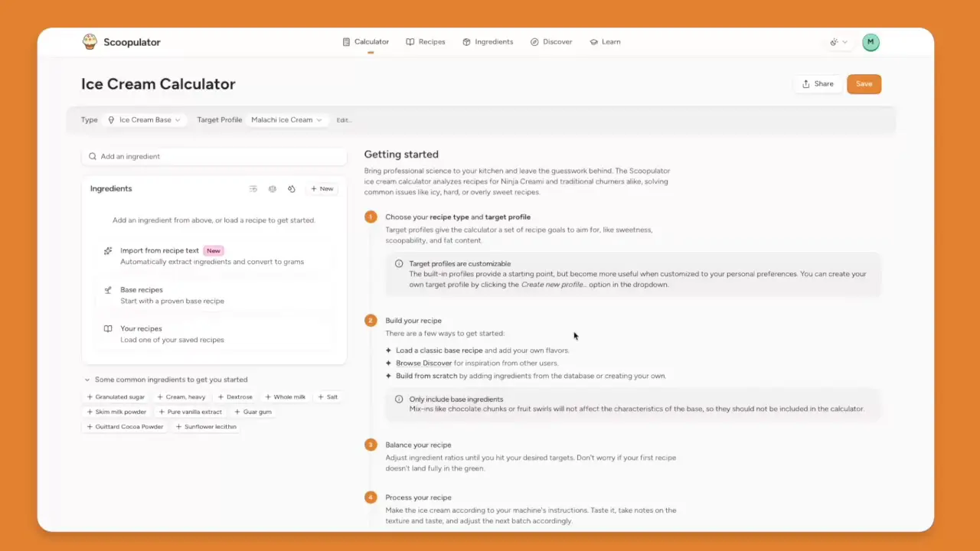Click the Share button
Screen dimensions: 980x551
click(818, 84)
